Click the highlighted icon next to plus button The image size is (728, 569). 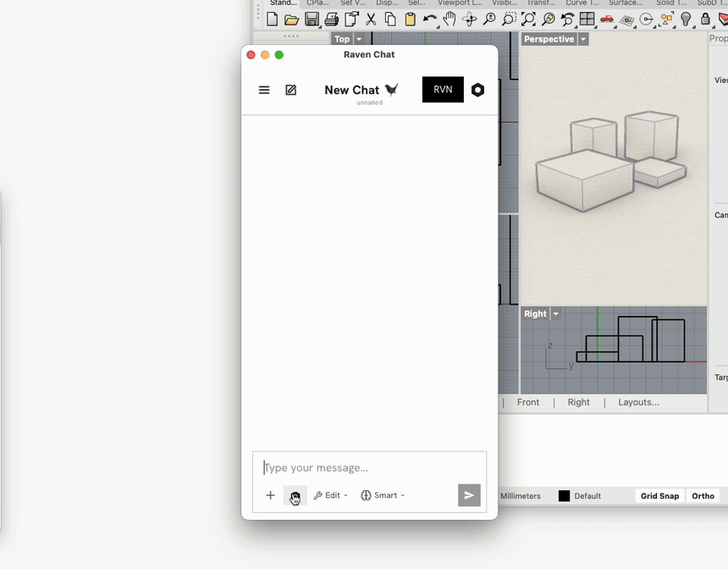pyautogui.click(x=295, y=495)
